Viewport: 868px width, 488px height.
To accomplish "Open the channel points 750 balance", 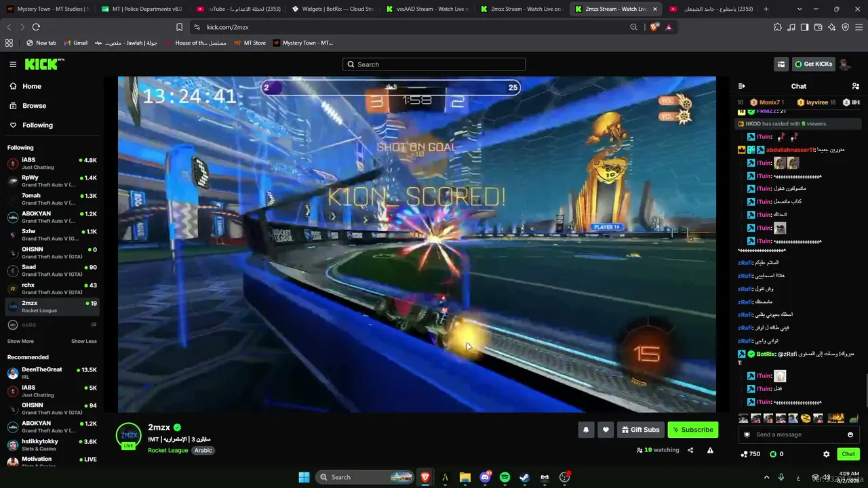I will click(x=751, y=454).
